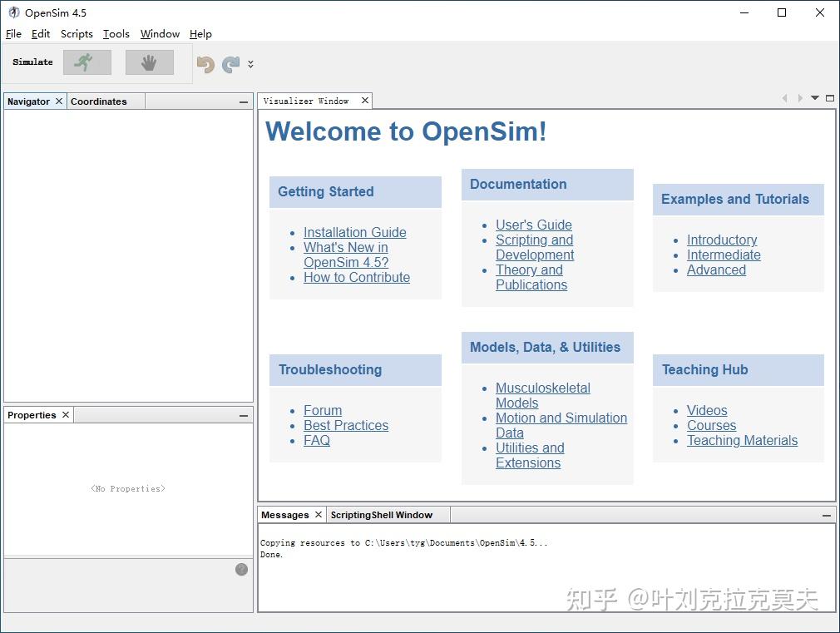Close the Navigator tab
Image resolution: width=840 pixels, height=633 pixels.
tap(58, 101)
